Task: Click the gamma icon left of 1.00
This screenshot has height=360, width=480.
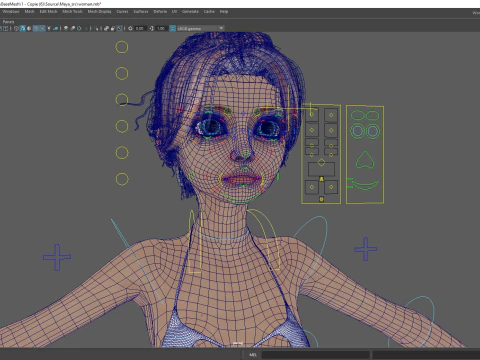Action: 152,28
